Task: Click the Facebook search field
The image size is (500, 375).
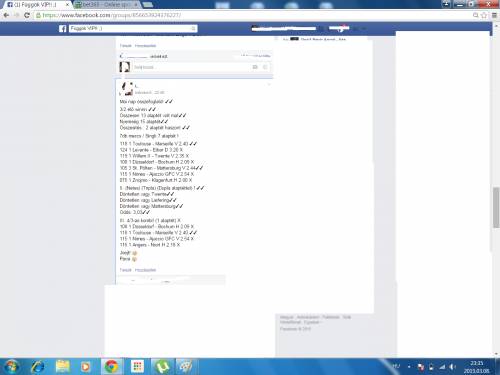Action: [x=133, y=29]
